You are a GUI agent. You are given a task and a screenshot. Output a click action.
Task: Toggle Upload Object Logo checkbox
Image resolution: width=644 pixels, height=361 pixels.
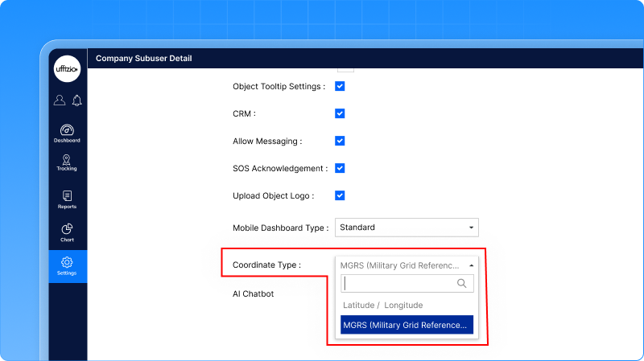(340, 195)
